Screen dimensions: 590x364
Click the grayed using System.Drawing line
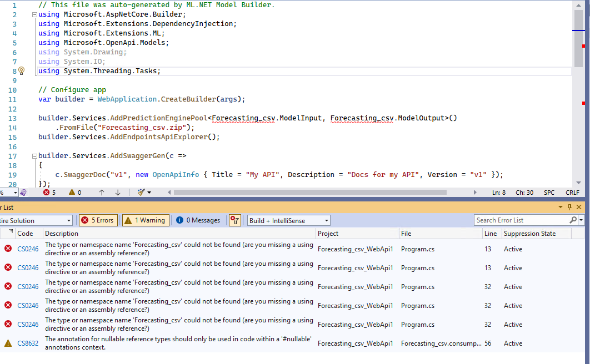point(82,52)
